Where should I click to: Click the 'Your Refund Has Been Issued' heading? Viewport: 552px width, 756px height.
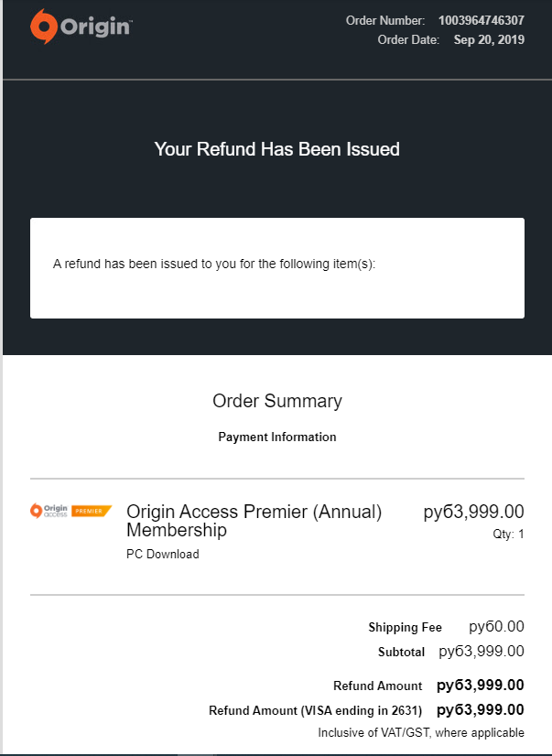tap(276, 149)
